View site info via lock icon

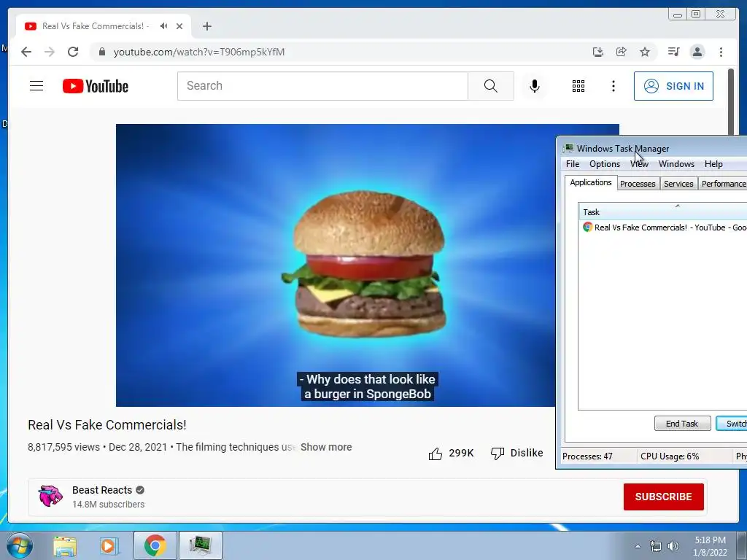(x=102, y=52)
